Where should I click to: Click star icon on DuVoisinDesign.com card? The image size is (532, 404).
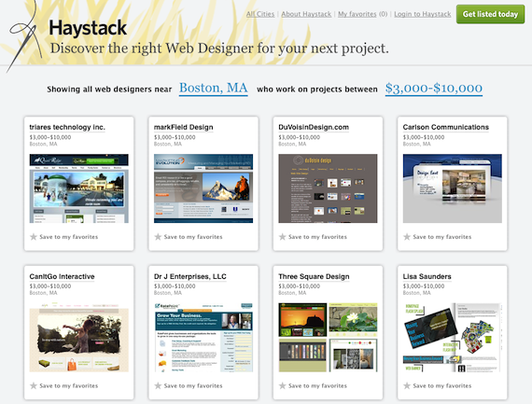(x=282, y=237)
